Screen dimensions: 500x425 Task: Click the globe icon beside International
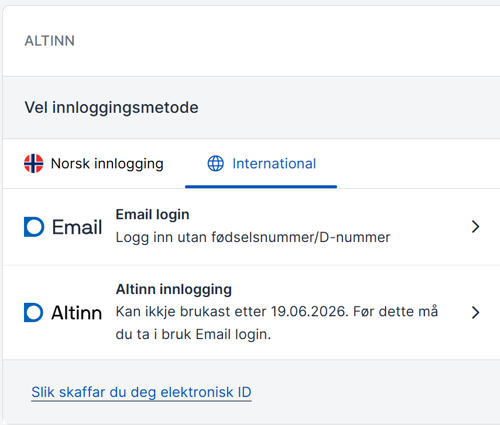(216, 164)
